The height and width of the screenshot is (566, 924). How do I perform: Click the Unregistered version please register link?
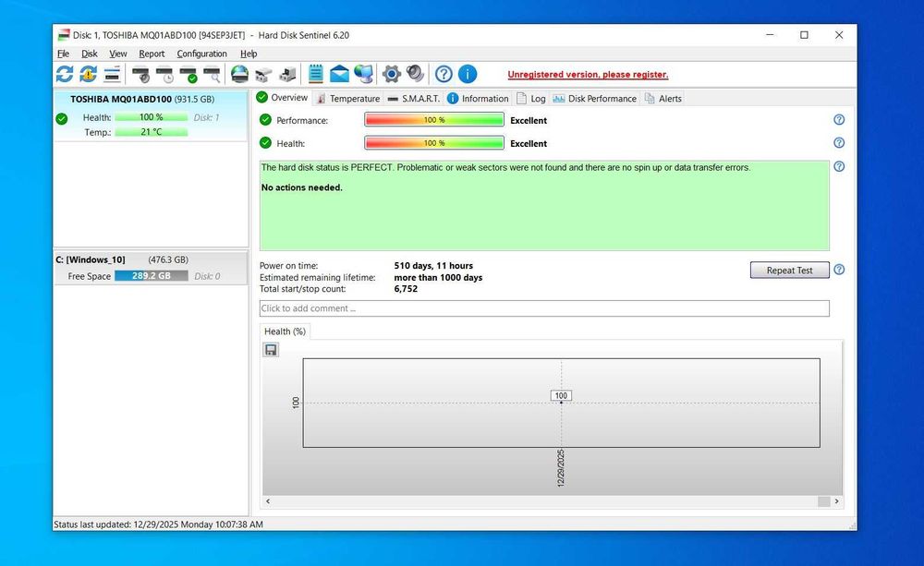pyautogui.click(x=588, y=75)
